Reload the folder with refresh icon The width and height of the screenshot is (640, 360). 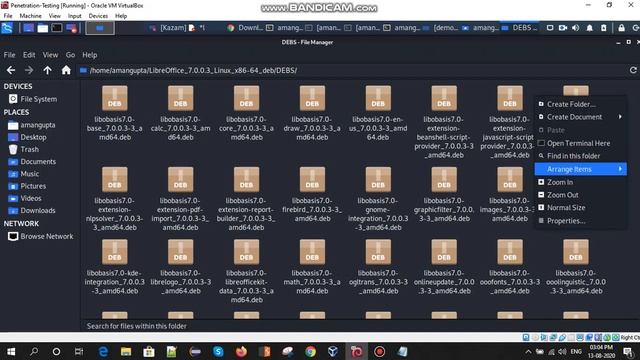pyautogui.click(x=633, y=70)
